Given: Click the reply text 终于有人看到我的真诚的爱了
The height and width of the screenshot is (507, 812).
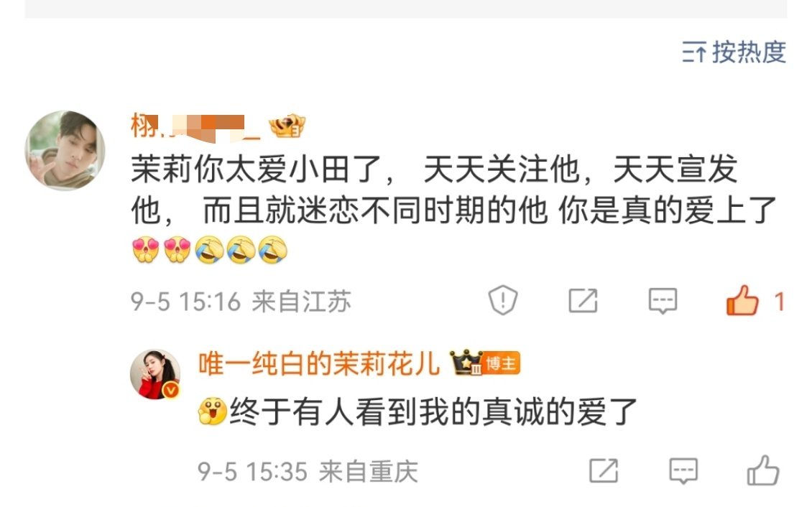Looking at the screenshot, I should pyautogui.click(x=433, y=411).
